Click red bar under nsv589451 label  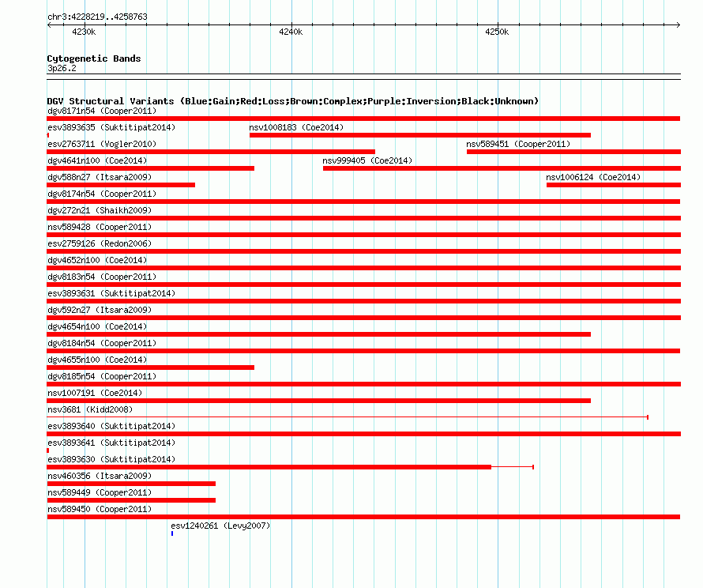tap(573, 152)
